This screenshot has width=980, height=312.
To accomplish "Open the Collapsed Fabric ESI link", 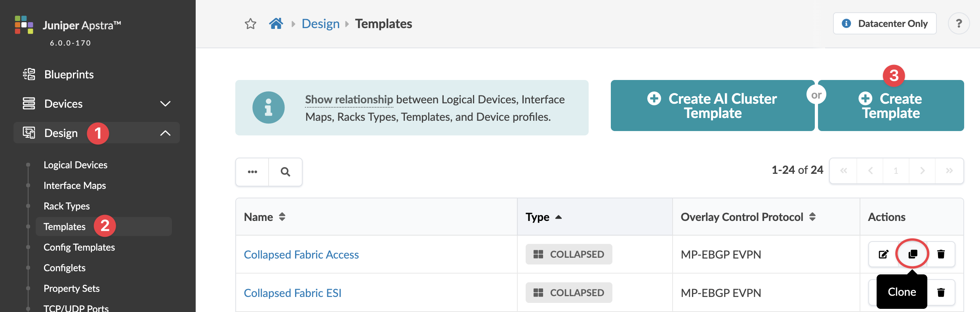I will coord(292,293).
